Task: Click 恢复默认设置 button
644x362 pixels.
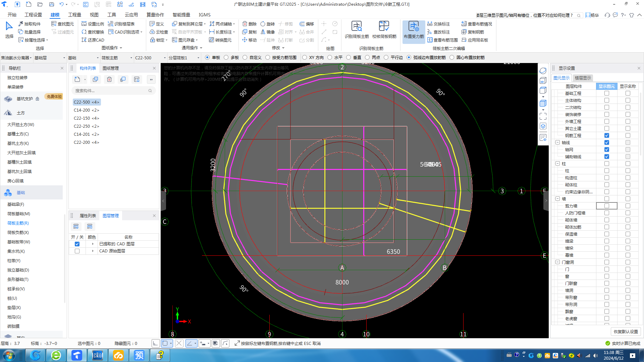Action: 626,331
